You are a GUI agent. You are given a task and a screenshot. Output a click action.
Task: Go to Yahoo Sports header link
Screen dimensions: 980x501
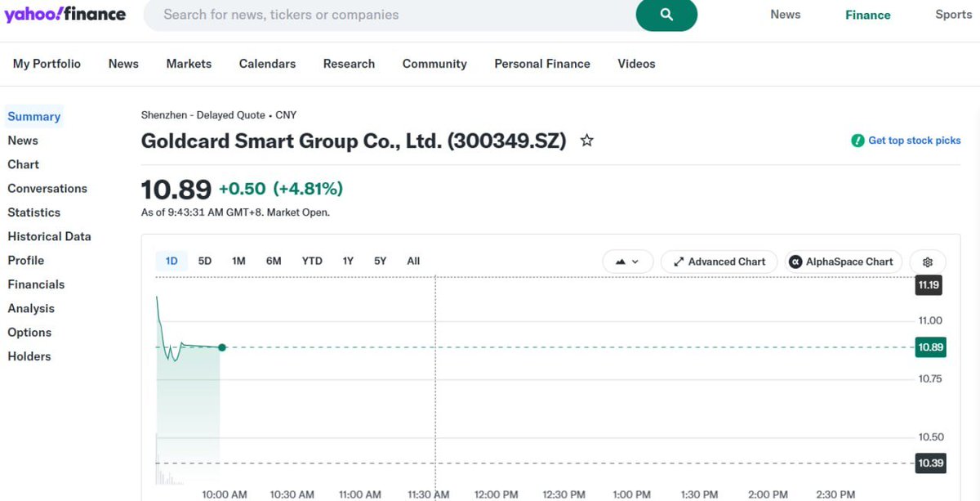point(954,15)
